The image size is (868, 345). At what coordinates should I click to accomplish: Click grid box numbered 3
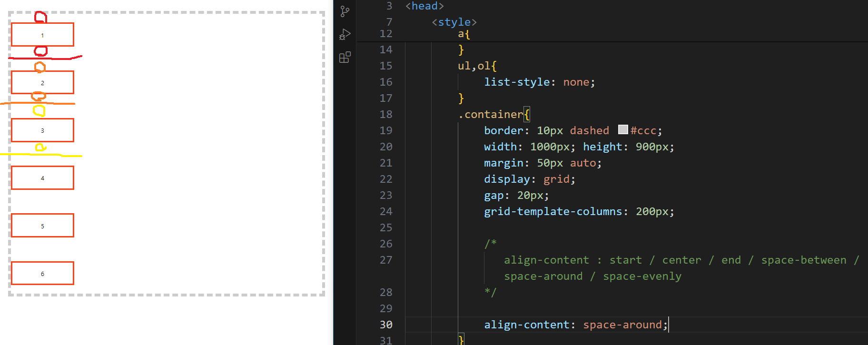(x=43, y=130)
